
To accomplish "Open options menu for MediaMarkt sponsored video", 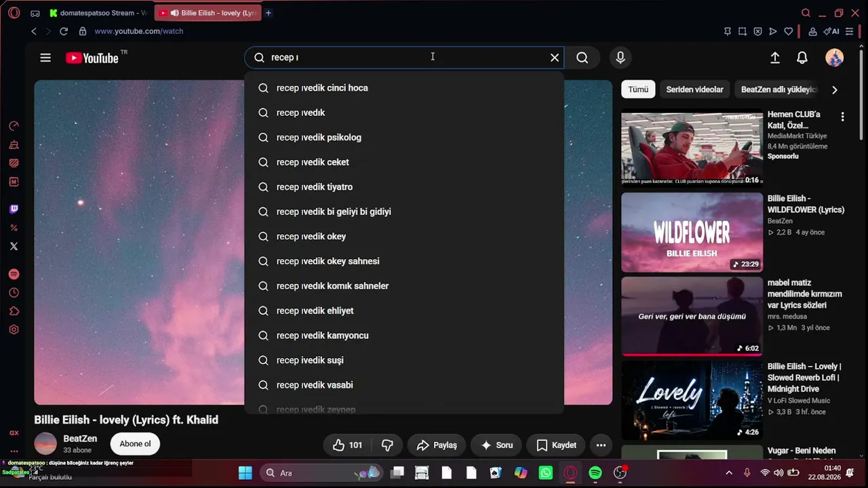I will pos(842,117).
